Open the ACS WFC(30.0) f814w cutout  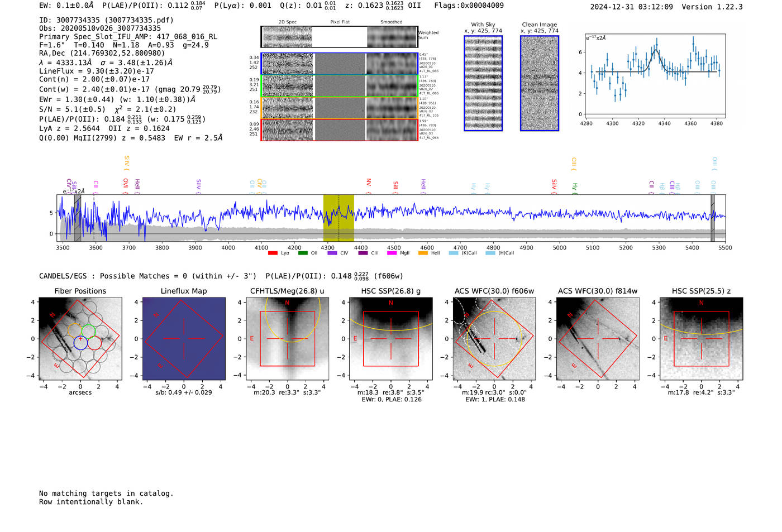click(x=598, y=339)
